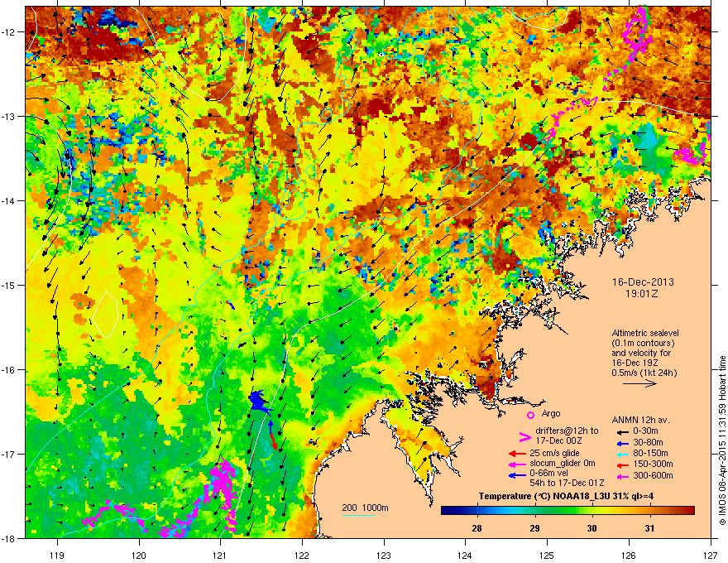
Task: Click the 'ANMN 12h av.' heading
Action: (x=640, y=420)
